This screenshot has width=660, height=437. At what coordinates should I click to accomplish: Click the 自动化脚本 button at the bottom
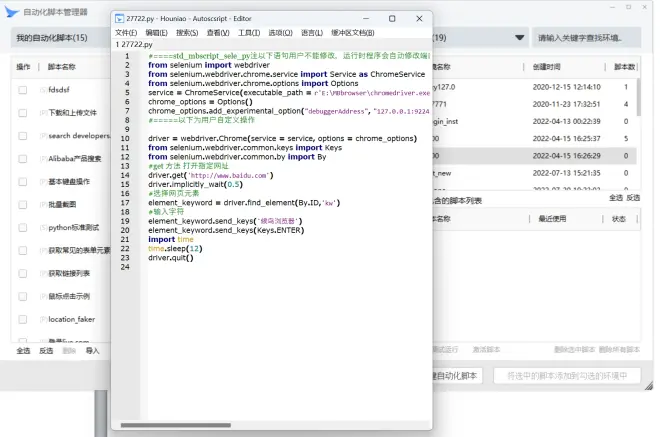pyautogui.click(x=457, y=376)
